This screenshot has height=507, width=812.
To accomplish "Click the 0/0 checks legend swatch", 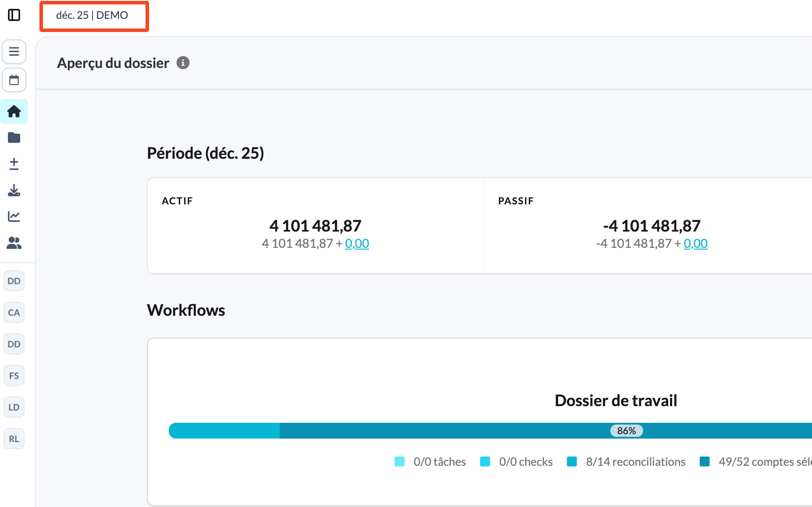I will coord(485,462).
